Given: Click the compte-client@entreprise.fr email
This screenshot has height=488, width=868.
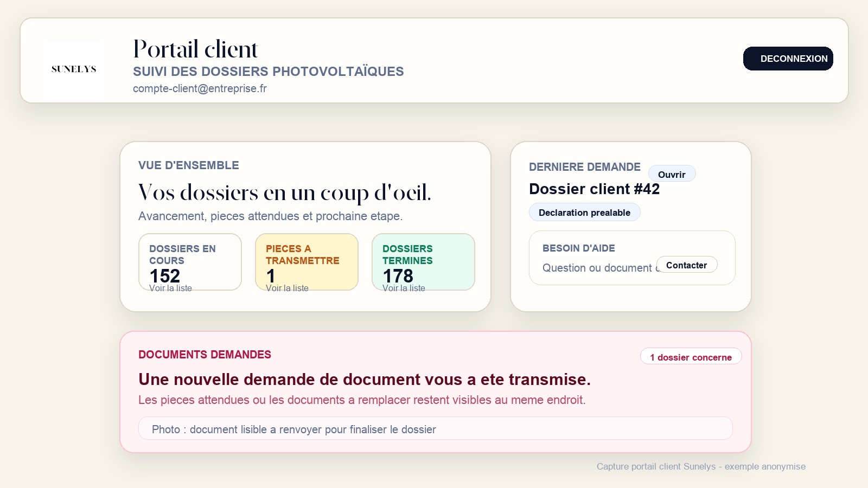Looking at the screenshot, I should click(x=200, y=88).
